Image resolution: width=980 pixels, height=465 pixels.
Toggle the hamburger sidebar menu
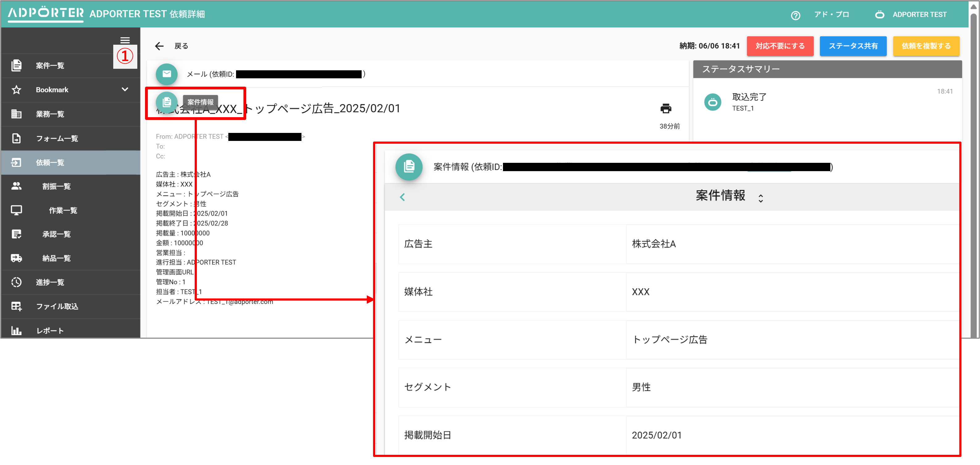coord(125,40)
